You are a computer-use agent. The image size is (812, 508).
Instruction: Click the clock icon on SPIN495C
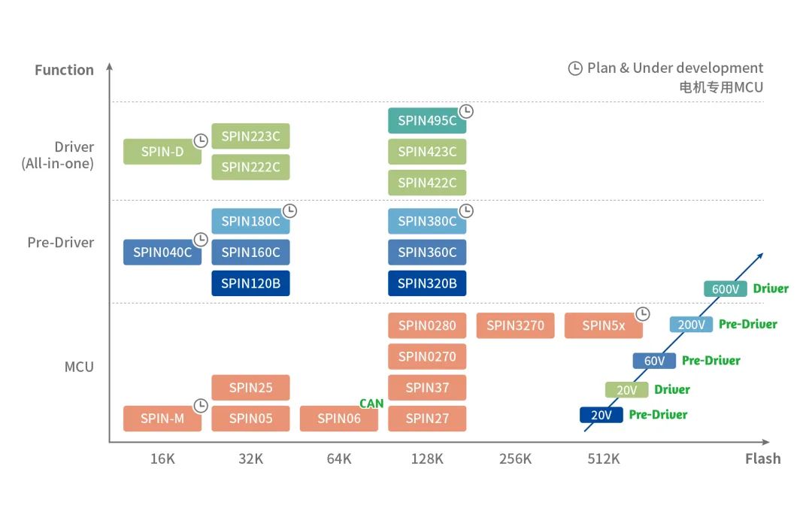[467, 110]
